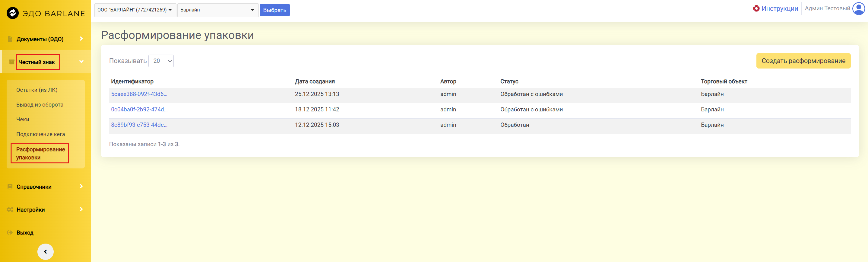868x262 pixels.
Task: Click the user avatar icon
Action: [858, 9]
